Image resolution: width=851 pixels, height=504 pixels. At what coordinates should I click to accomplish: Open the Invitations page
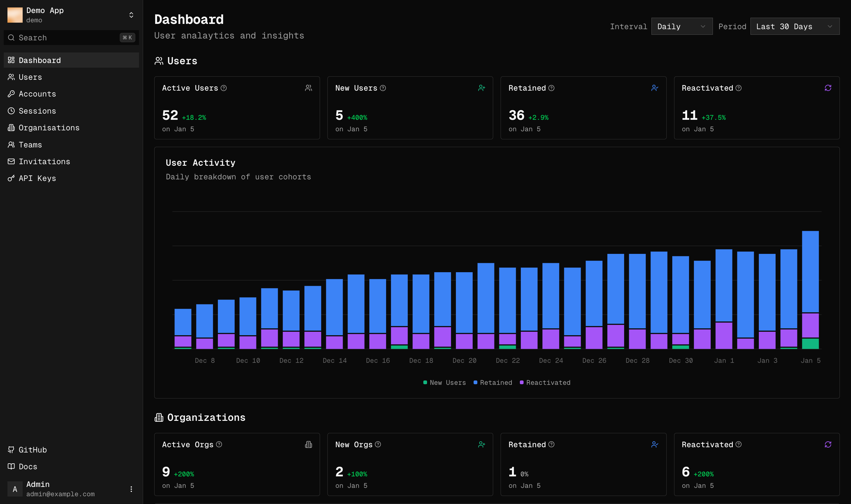pos(44,161)
